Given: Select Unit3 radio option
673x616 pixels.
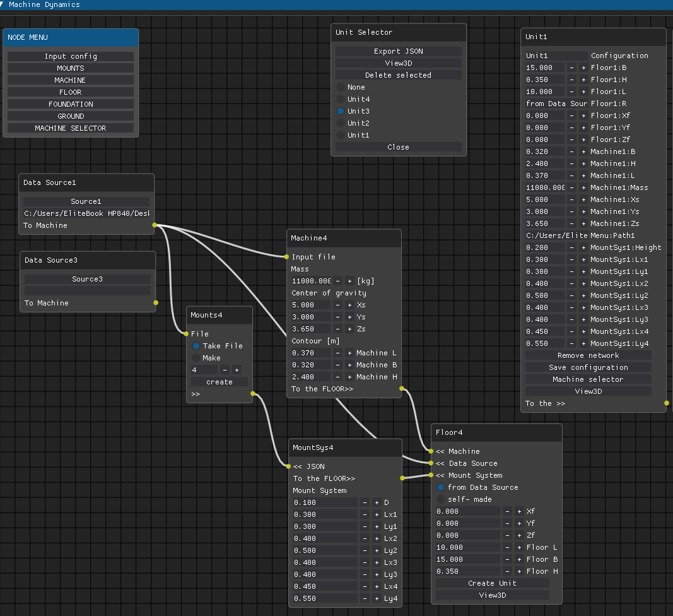Looking at the screenshot, I should (341, 111).
